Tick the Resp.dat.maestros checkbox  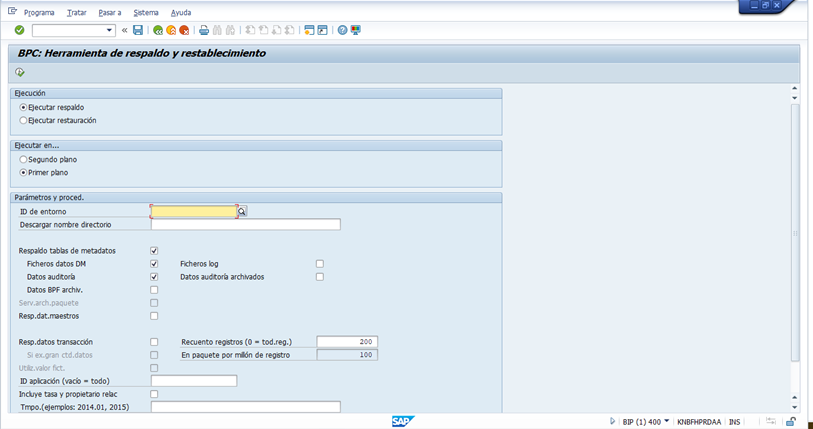click(x=154, y=316)
